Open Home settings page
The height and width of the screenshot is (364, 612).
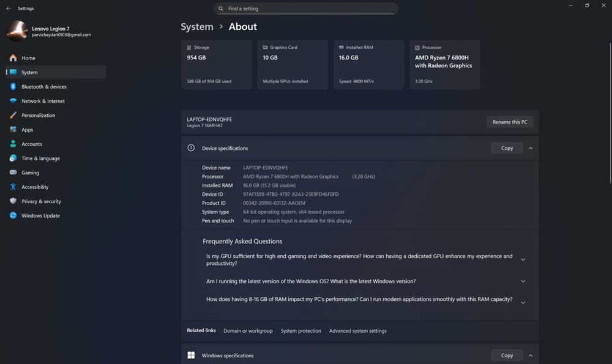(x=56, y=58)
